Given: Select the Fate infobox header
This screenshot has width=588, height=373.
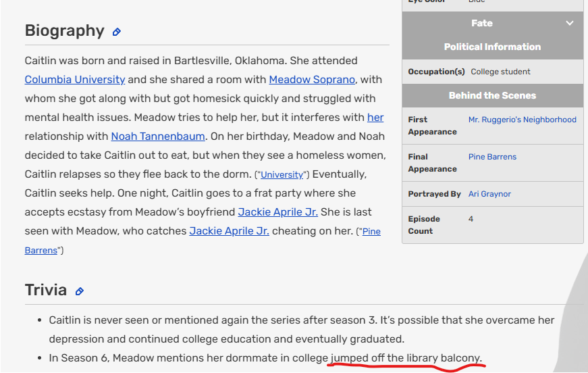Looking at the screenshot, I should coord(482,23).
